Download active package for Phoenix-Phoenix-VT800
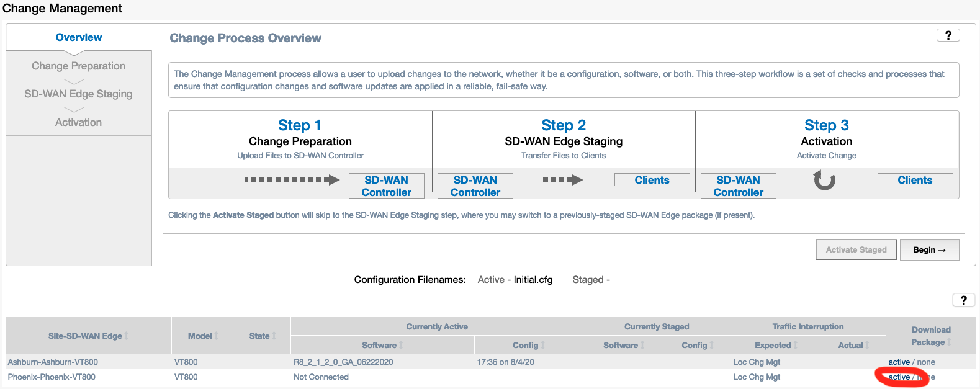 click(x=899, y=377)
